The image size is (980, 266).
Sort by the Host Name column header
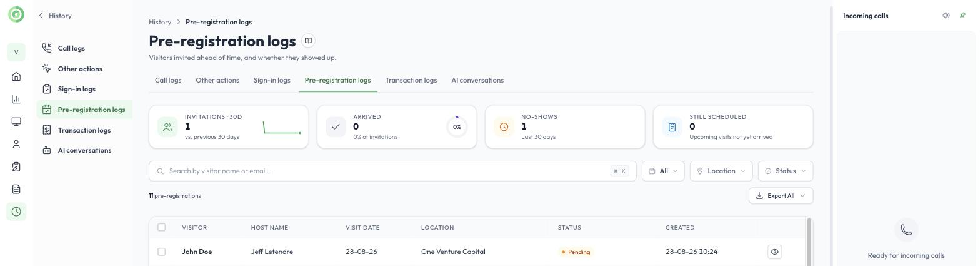point(269,227)
